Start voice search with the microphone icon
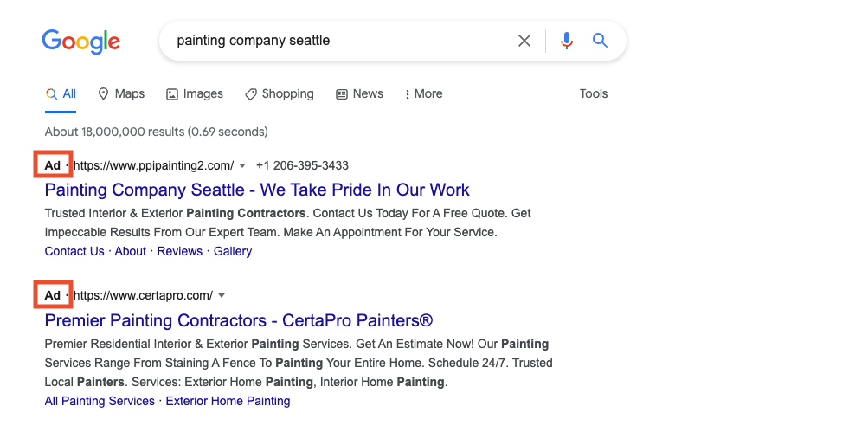Viewport: 868px width, 432px height. (567, 41)
